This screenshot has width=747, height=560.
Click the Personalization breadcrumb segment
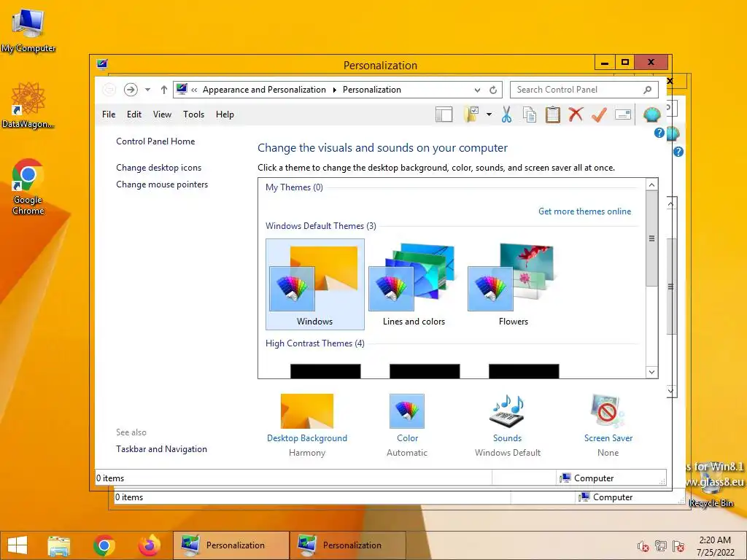371,90
